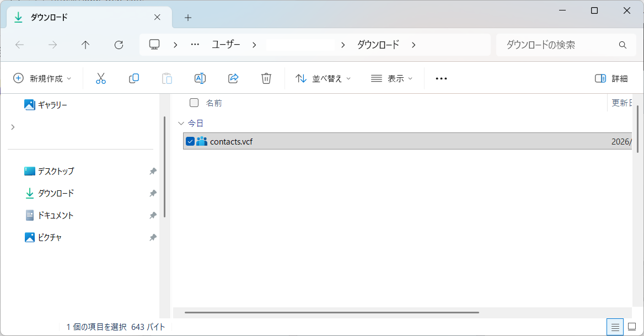Show hidden breadcrumb path ellipsis

coord(195,44)
